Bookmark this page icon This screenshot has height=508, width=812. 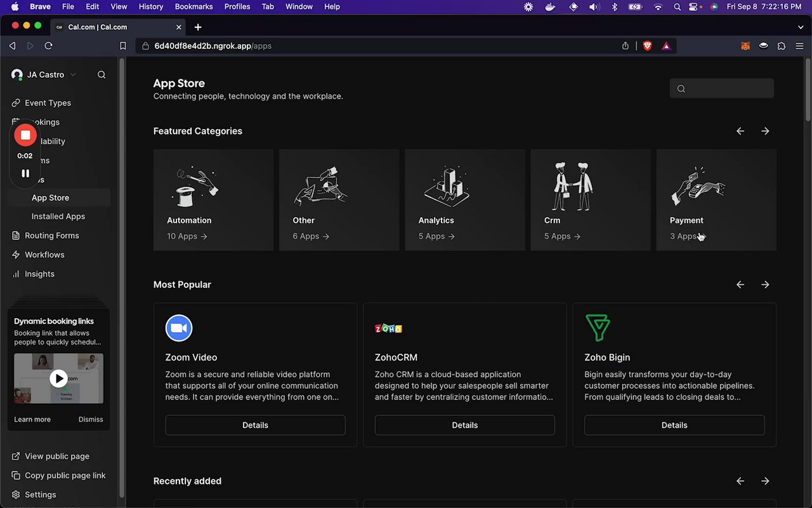click(x=123, y=46)
